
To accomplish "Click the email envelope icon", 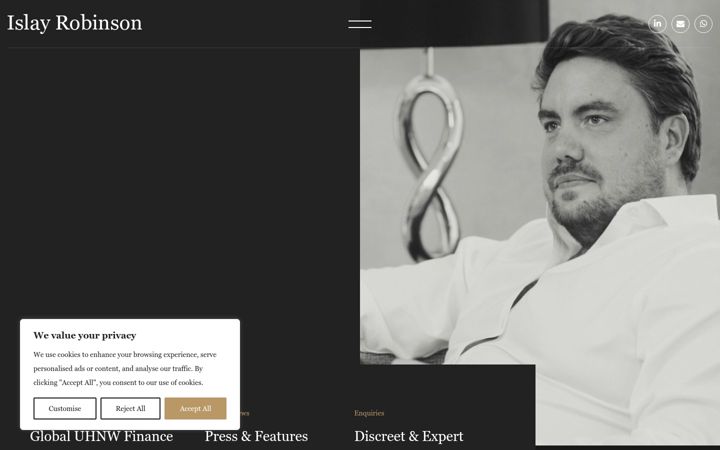I will tap(680, 23).
